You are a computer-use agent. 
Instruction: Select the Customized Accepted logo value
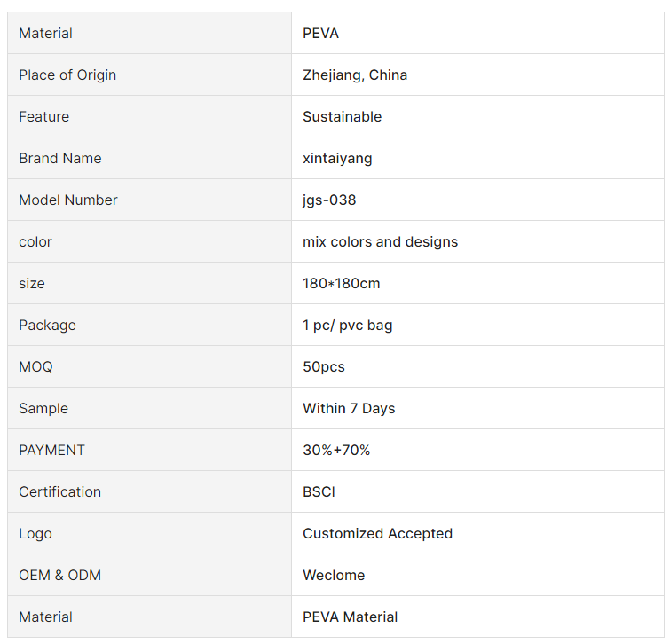point(377,534)
